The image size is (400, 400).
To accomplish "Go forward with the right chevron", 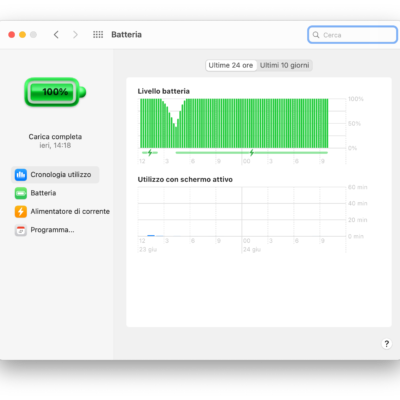I will pos(75,35).
